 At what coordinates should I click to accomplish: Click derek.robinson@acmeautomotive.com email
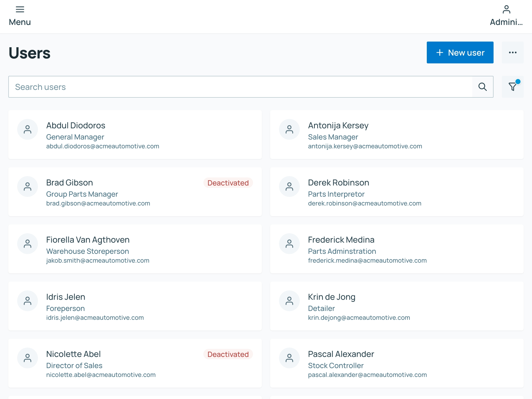tap(365, 203)
